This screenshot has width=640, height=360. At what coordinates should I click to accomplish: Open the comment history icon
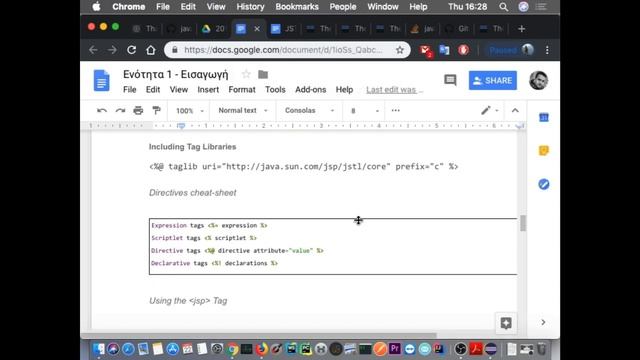coord(450,80)
